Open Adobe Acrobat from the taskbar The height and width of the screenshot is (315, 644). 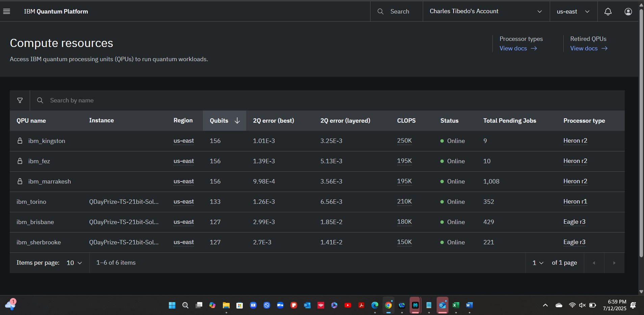tap(361, 305)
